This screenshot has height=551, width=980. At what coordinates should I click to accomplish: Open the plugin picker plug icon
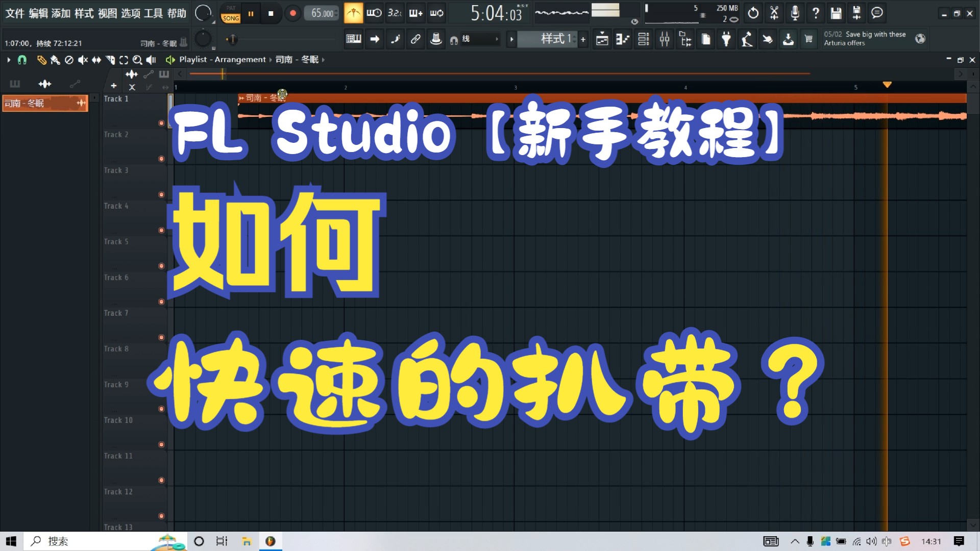pyautogui.click(x=726, y=39)
